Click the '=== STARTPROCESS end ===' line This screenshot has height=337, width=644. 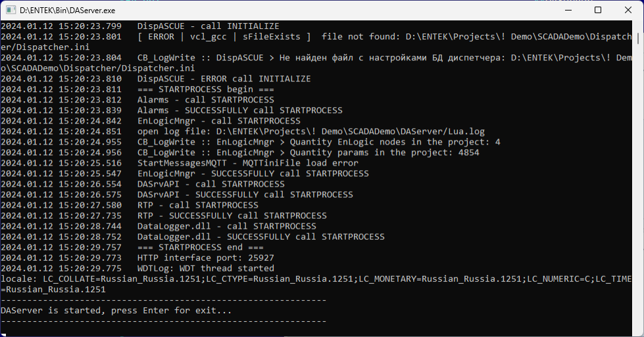click(200, 247)
